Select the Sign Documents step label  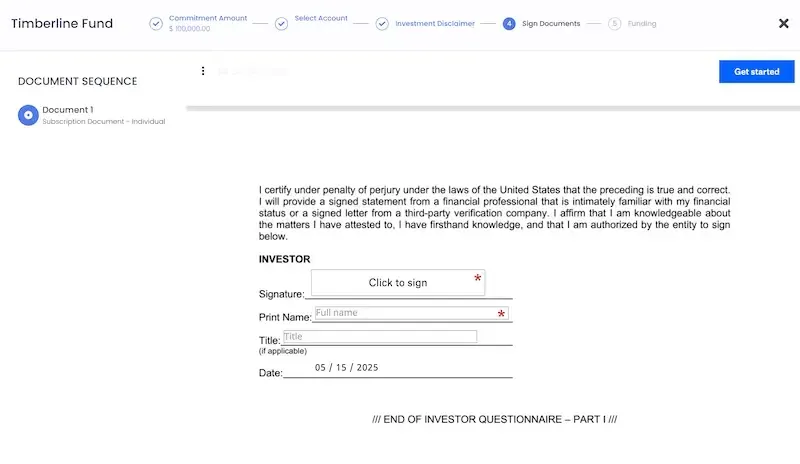551,23
